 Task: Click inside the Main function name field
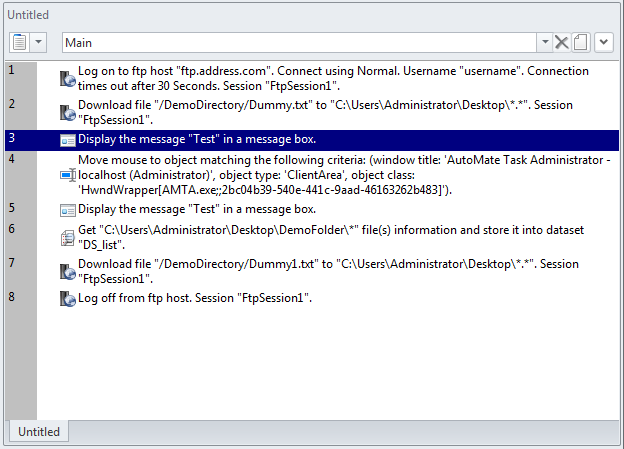(300, 42)
